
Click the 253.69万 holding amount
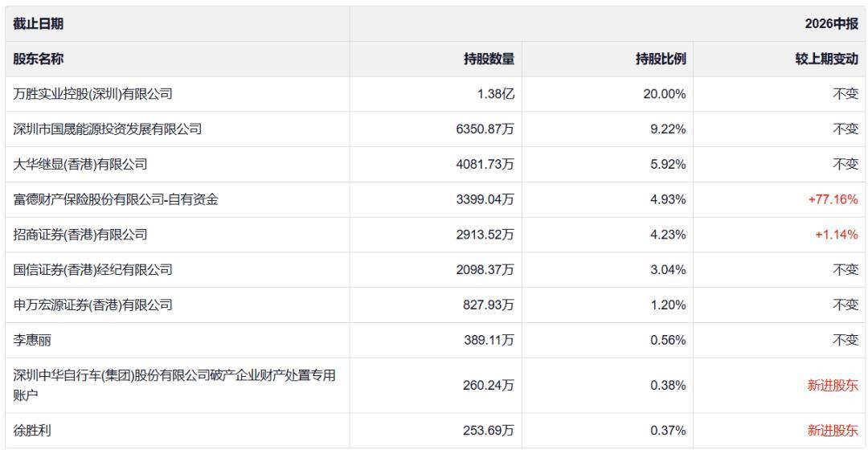(489, 431)
